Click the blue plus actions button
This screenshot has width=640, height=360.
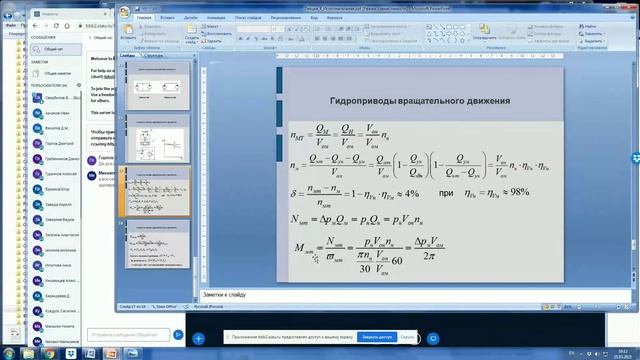pyautogui.click(x=199, y=338)
